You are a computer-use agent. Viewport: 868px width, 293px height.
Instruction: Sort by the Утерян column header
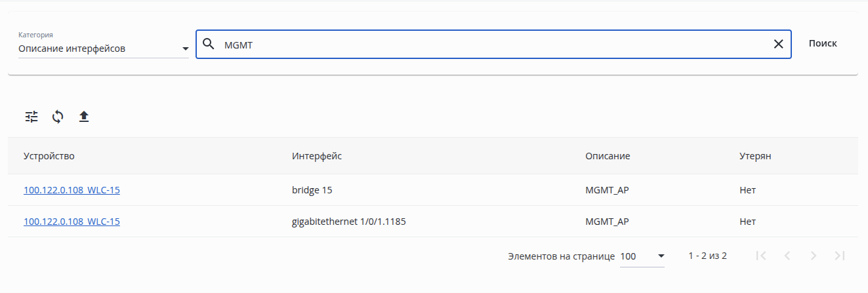tap(755, 156)
